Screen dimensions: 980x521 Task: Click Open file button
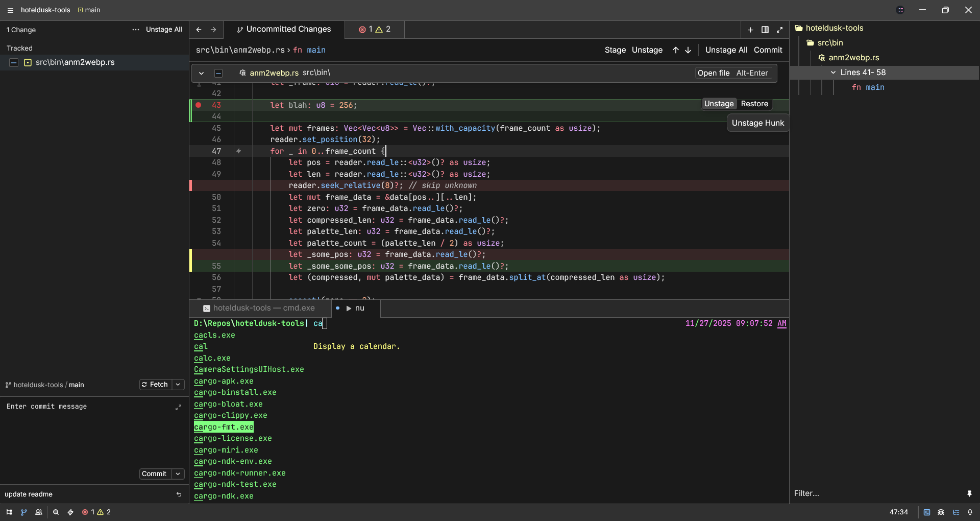point(733,73)
